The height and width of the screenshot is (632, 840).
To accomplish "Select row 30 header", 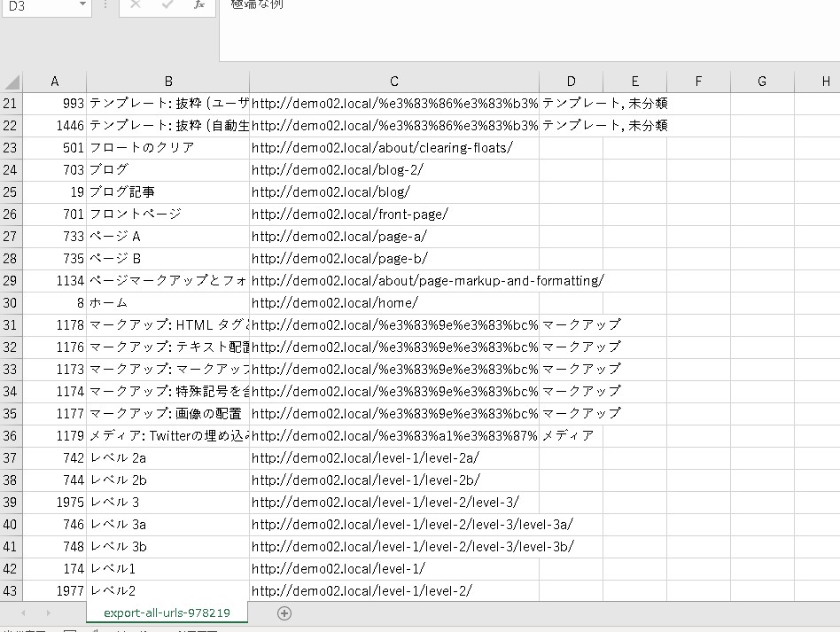I will [11, 302].
